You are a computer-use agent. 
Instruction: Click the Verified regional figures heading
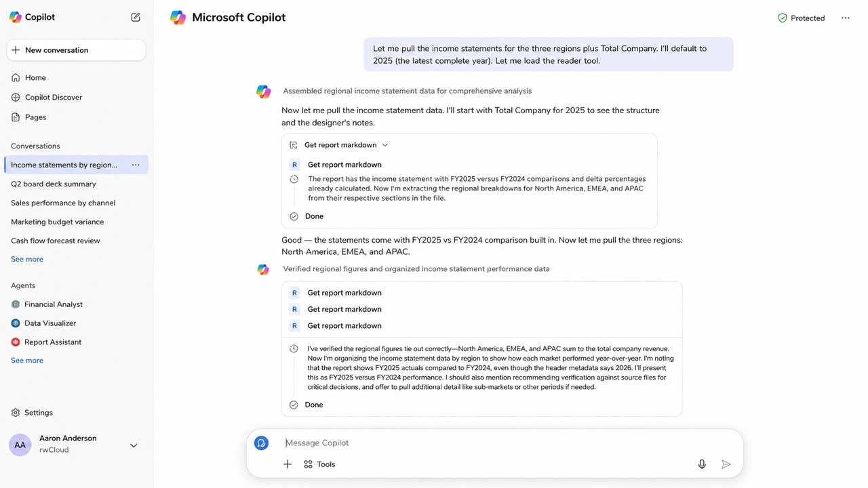(416, 269)
